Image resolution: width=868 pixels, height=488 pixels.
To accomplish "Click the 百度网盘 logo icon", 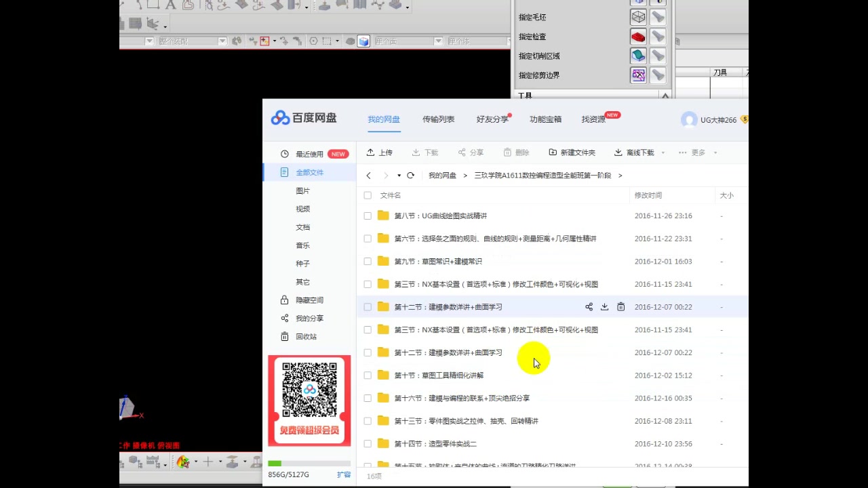I will coord(279,117).
